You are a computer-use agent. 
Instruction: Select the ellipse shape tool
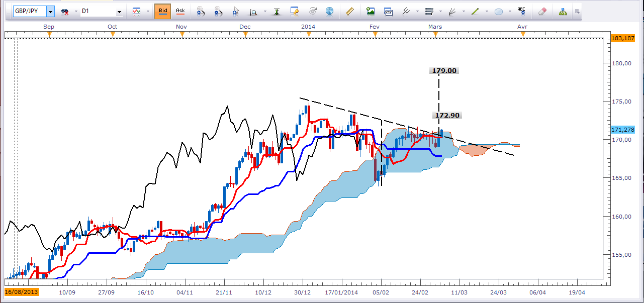pyautogui.click(x=499, y=11)
